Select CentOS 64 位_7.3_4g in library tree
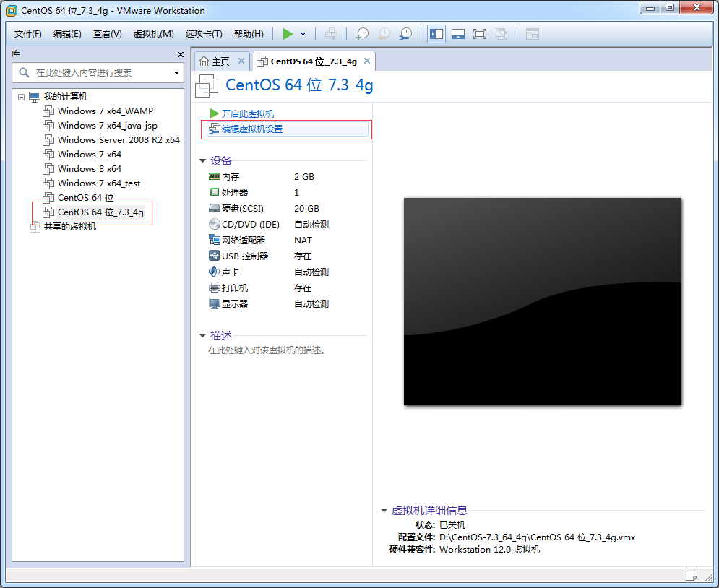719x588 pixels. pos(93,212)
